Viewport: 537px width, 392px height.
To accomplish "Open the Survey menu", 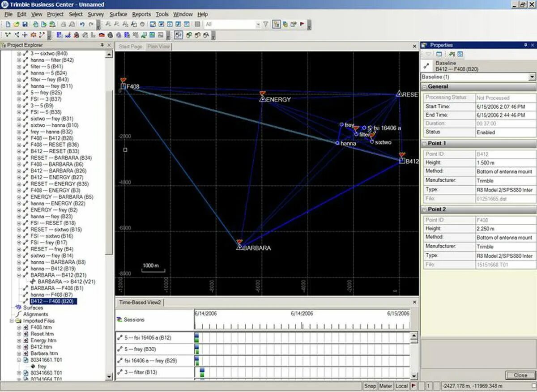I will point(96,14).
